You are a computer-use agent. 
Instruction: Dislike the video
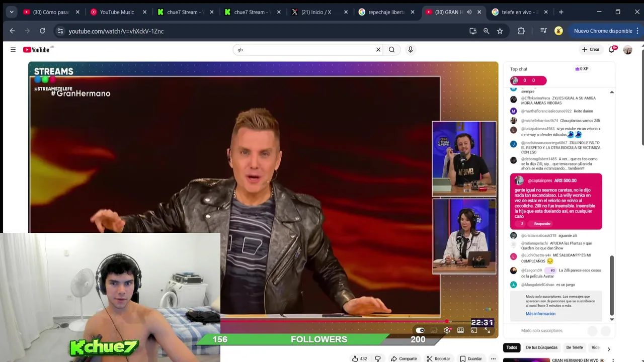point(378,358)
